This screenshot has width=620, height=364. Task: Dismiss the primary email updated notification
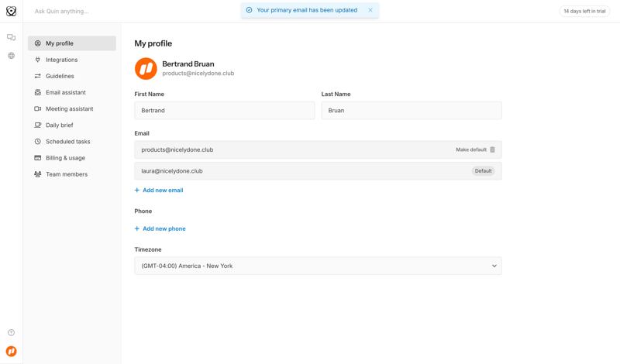[x=370, y=10]
